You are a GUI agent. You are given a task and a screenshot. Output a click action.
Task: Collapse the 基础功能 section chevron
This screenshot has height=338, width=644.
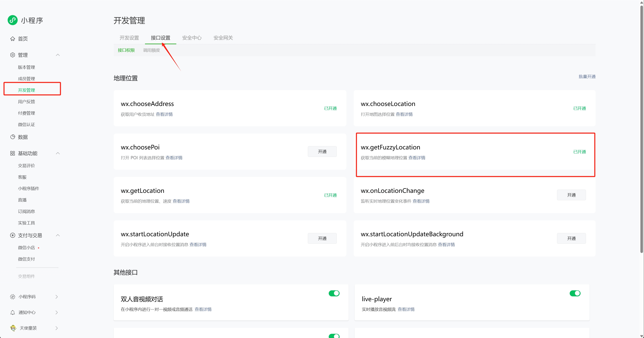(58, 153)
